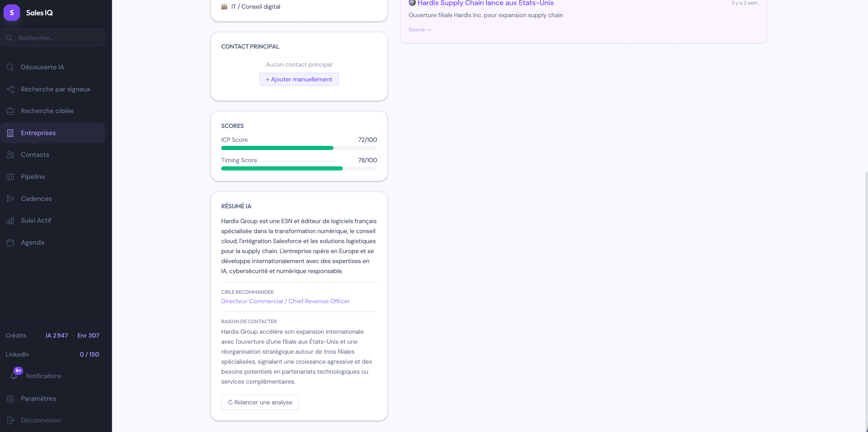Click the Recherche par signaux share icon
868x432 pixels.
[x=10, y=89]
